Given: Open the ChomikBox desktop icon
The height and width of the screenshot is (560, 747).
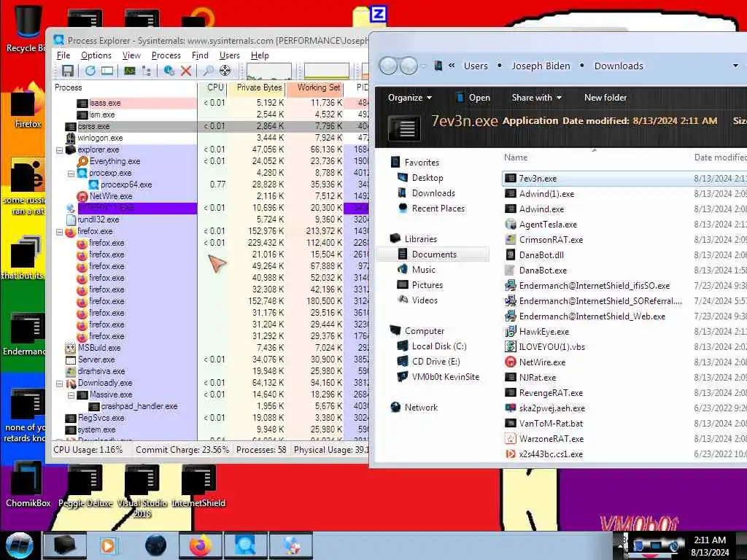Looking at the screenshot, I should point(28,483).
